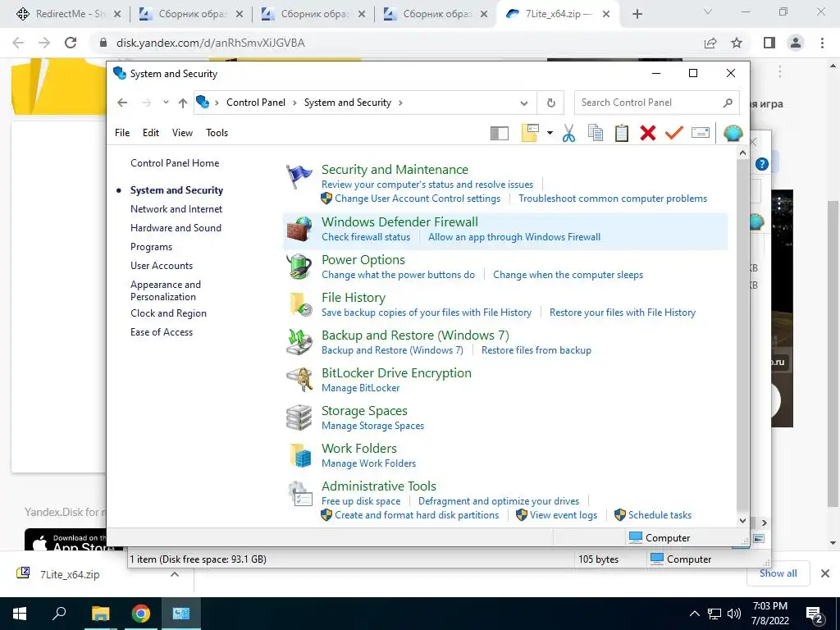Click the Control Panel vertical scrollbar
The image size is (840, 630).
[x=742, y=335]
